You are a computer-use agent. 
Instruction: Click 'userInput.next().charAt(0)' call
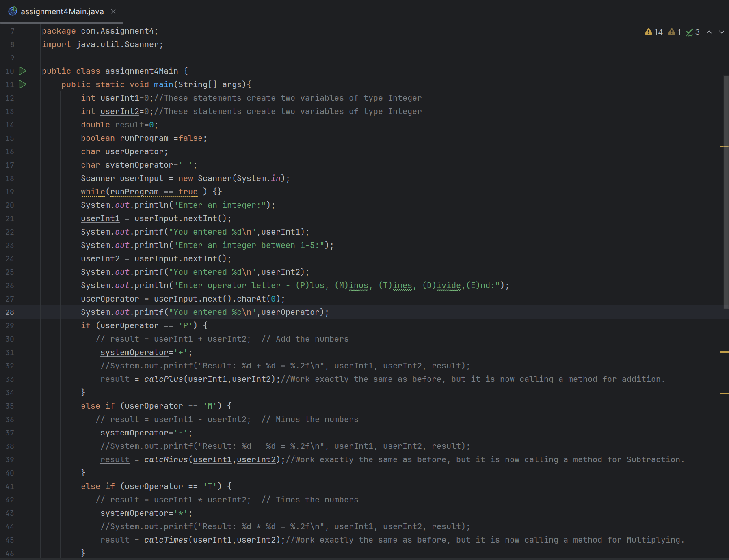(x=217, y=299)
